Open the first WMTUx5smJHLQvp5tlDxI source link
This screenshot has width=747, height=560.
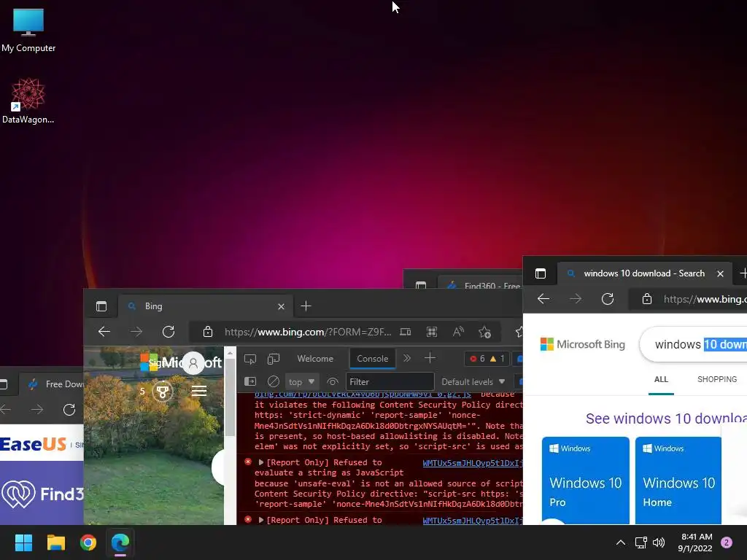click(x=472, y=463)
